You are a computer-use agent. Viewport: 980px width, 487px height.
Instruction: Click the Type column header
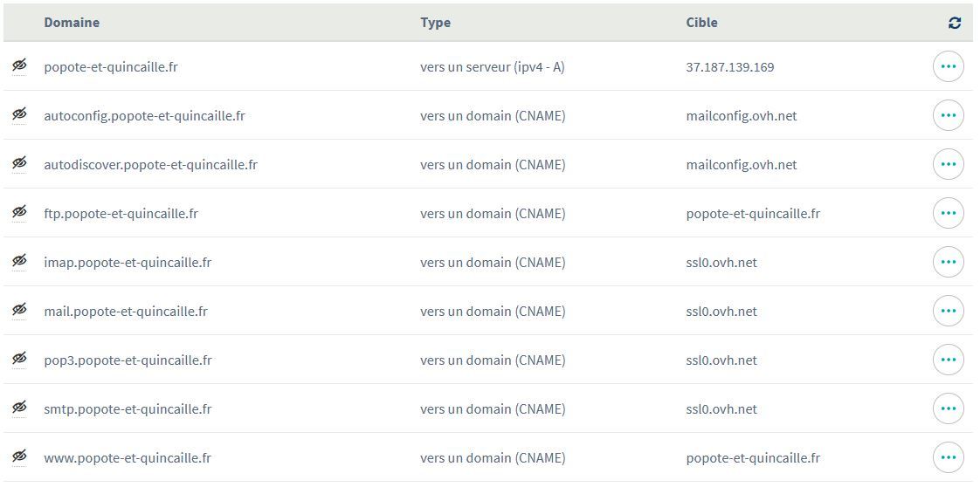coord(435,23)
